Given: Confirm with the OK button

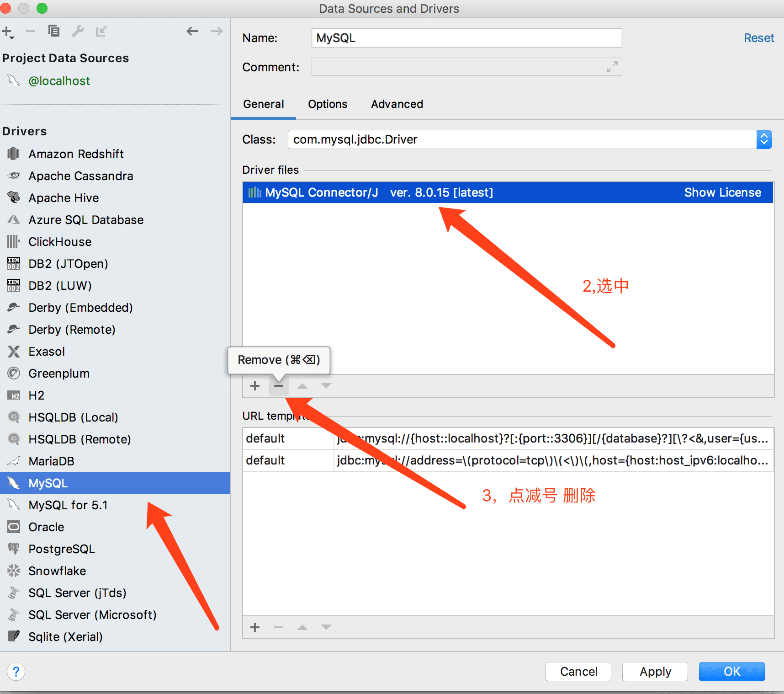Looking at the screenshot, I should coord(732,672).
